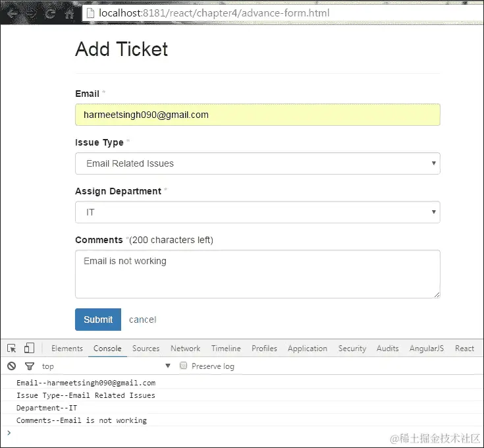Click the Email input field
The image size is (484, 448).
click(x=257, y=115)
